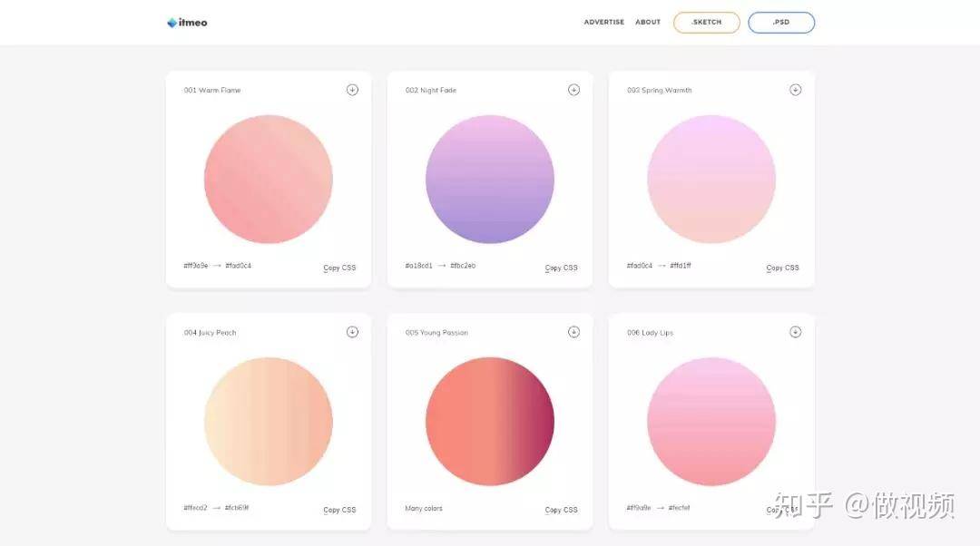Download the 001 Warm Flame gradient
Viewport: 980px width, 546px height.
[x=352, y=90]
